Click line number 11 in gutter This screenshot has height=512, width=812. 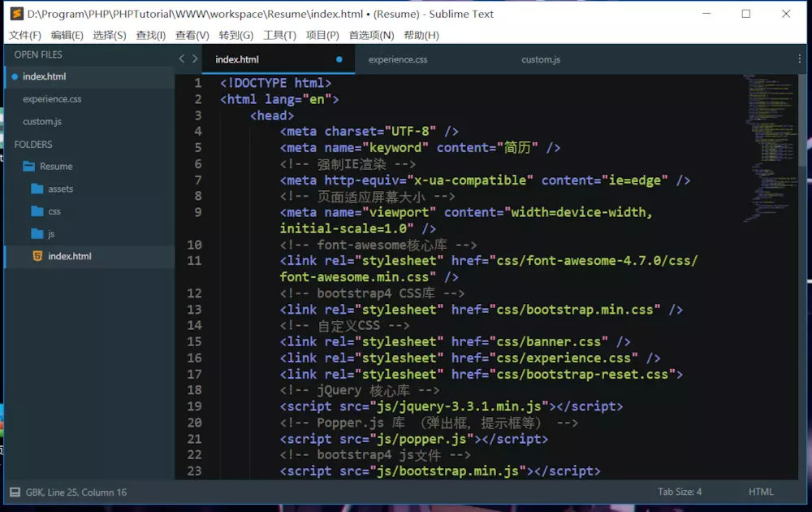pos(194,261)
